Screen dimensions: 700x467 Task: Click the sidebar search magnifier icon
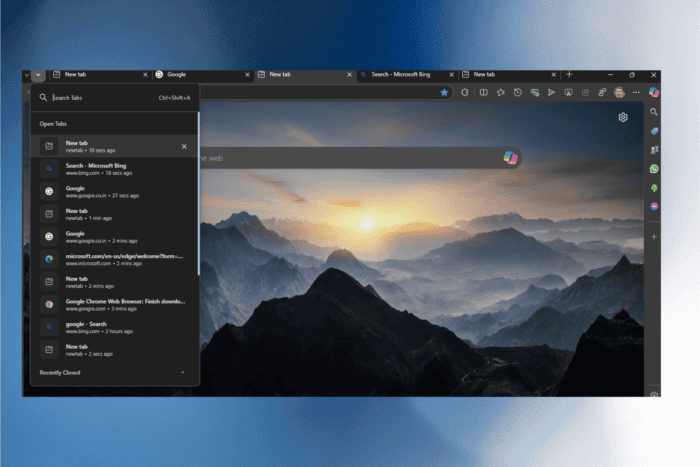pyautogui.click(x=654, y=112)
